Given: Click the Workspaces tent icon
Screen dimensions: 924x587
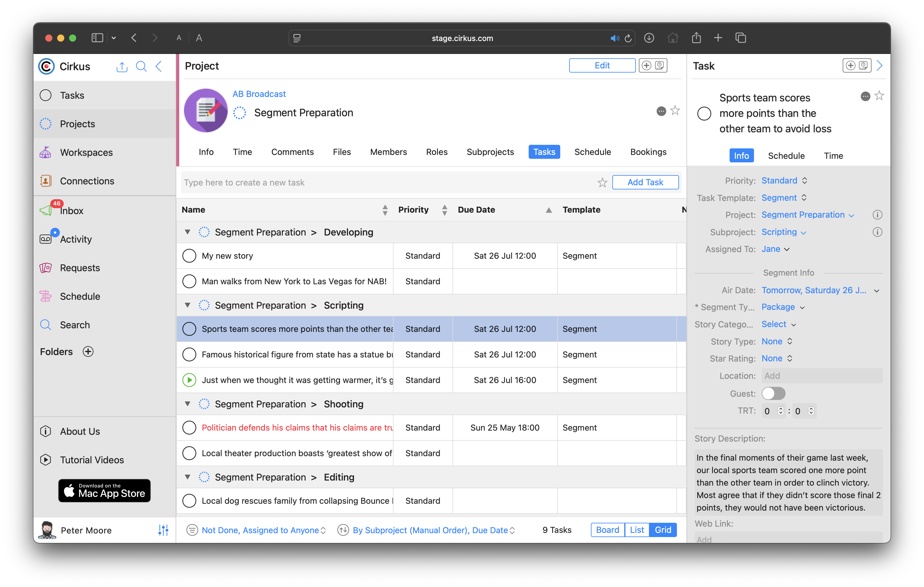Looking at the screenshot, I should [x=45, y=152].
